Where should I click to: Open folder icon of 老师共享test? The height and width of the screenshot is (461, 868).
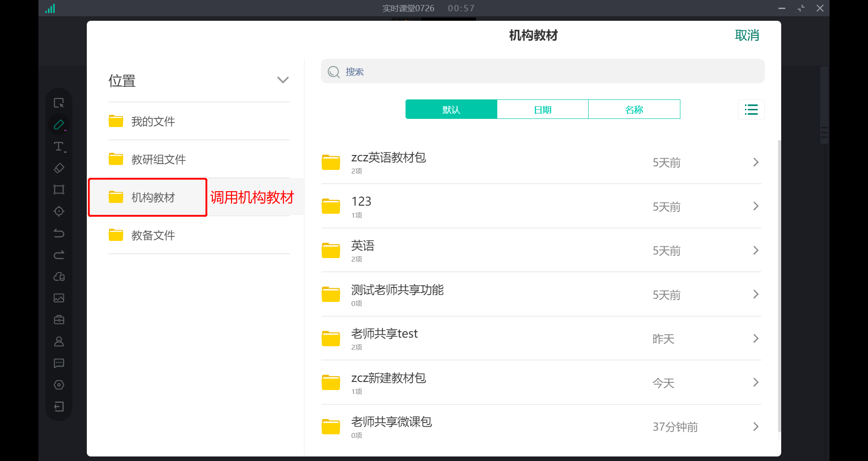click(x=330, y=339)
